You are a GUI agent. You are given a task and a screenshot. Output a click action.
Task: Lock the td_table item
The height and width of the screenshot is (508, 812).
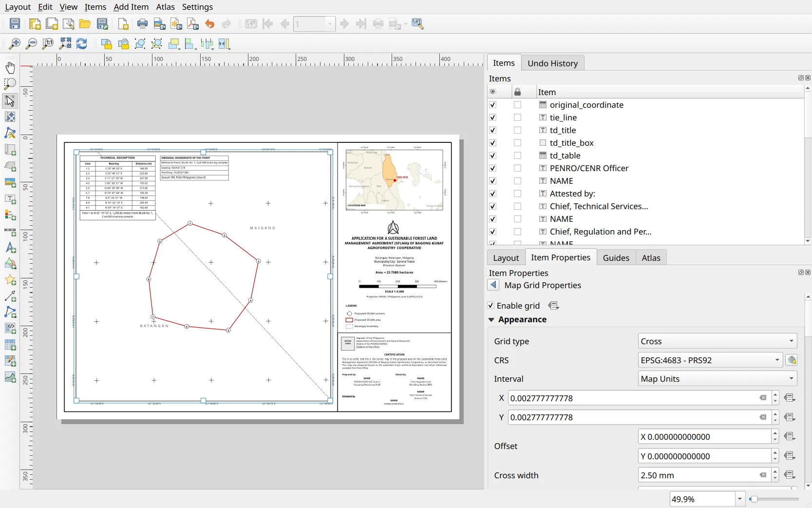[517, 156]
